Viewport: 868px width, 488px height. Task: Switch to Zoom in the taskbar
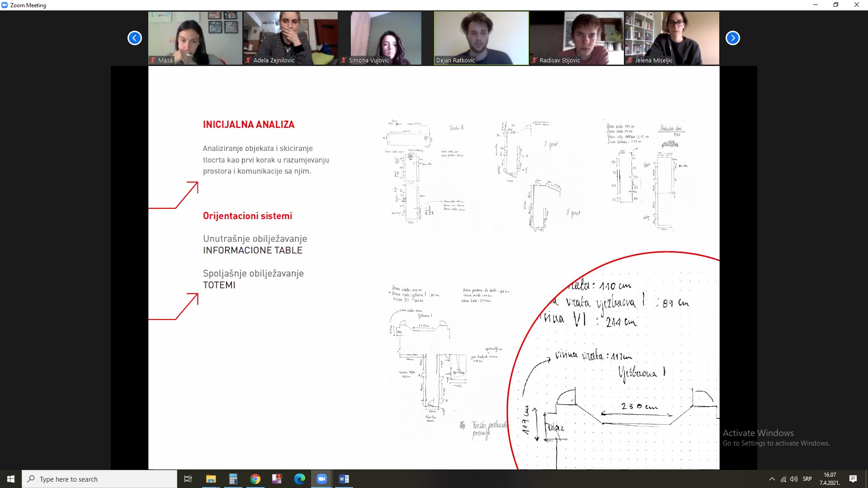click(322, 479)
